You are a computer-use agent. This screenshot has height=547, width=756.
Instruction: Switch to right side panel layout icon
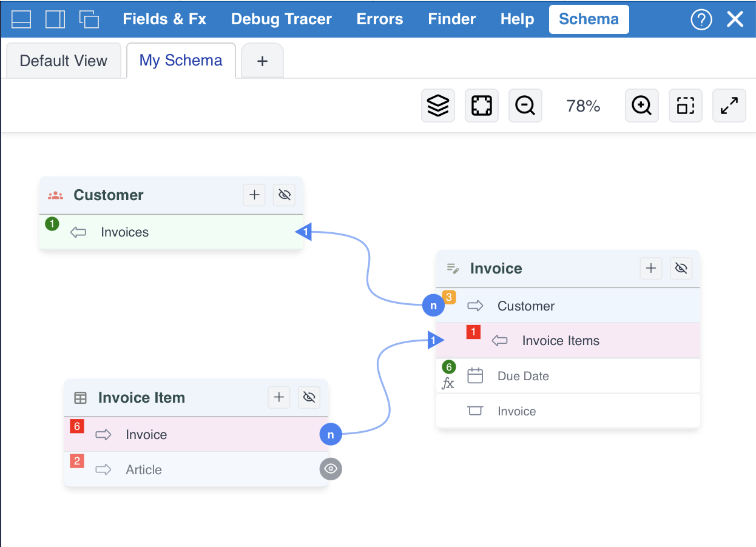pos(55,19)
